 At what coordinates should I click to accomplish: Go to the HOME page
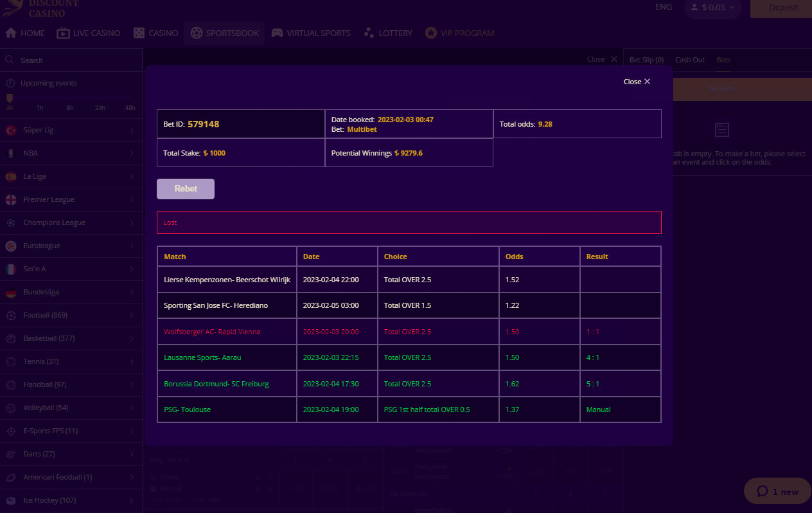25,33
